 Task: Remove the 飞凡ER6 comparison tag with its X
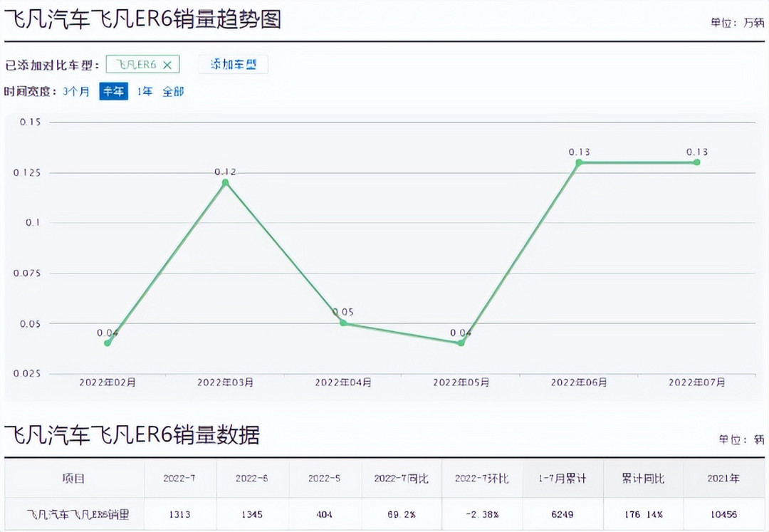[x=167, y=65]
